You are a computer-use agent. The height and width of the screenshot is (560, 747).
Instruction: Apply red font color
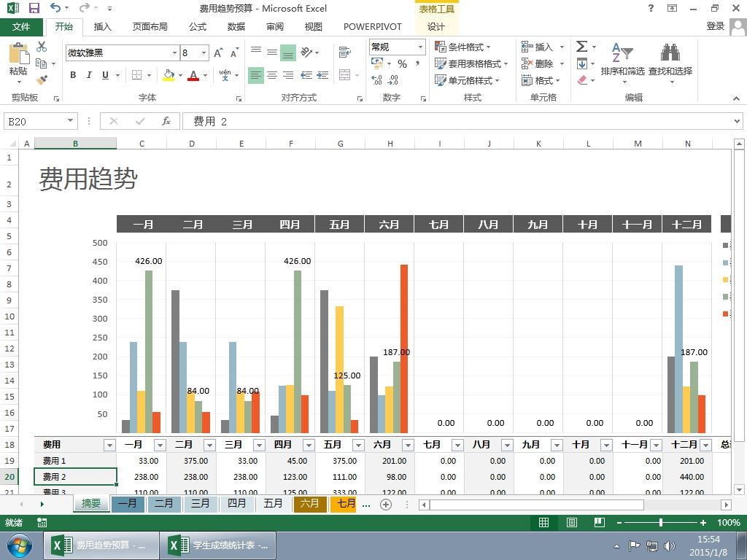point(193,75)
